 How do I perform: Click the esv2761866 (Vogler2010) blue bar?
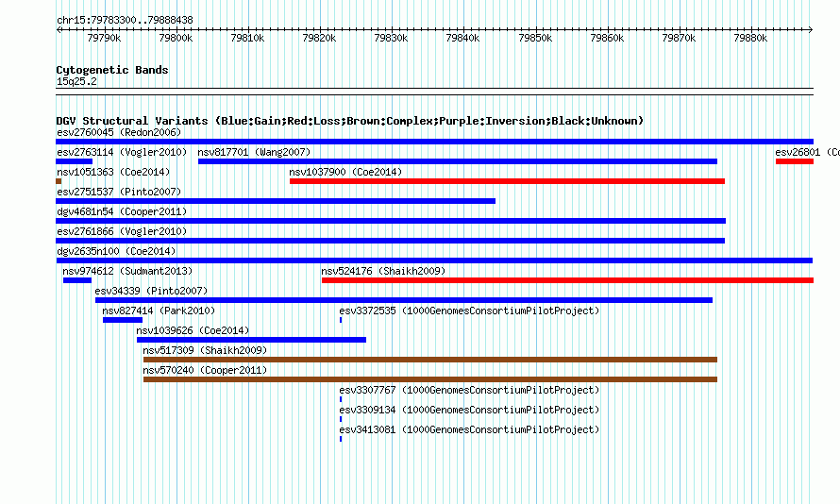pyautogui.click(x=390, y=241)
